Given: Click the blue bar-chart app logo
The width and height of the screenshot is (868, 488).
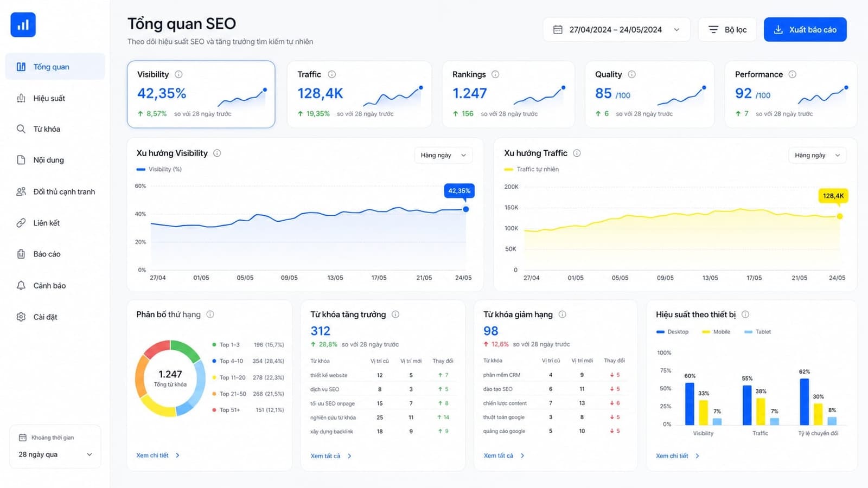Looking at the screenshot, I should (23, 25).
